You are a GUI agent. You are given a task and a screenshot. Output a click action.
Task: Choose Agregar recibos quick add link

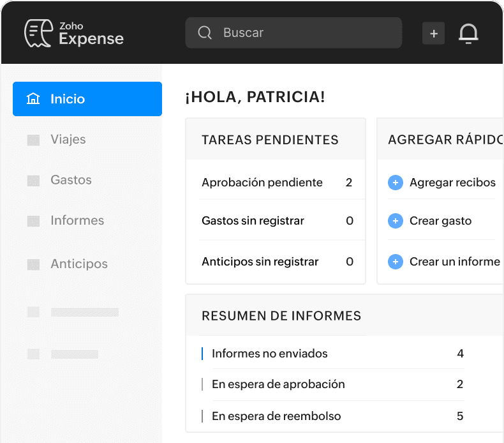[x=452, y=183]
